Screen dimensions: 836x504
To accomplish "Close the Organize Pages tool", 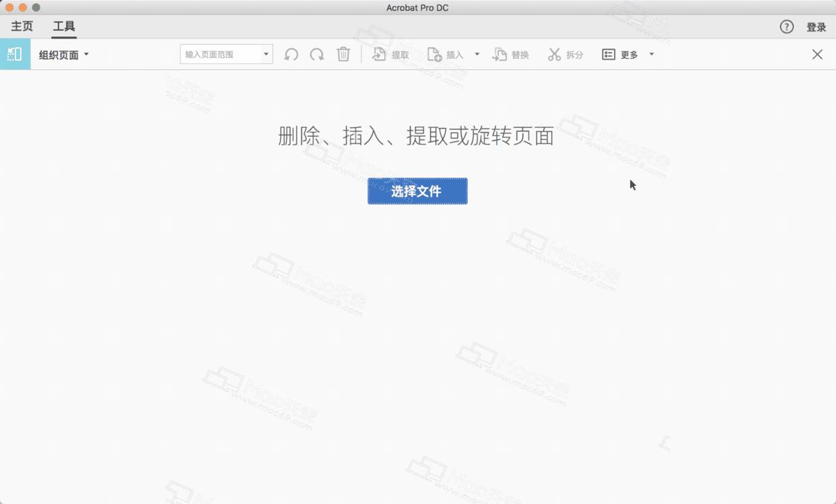I will point(817,55).
